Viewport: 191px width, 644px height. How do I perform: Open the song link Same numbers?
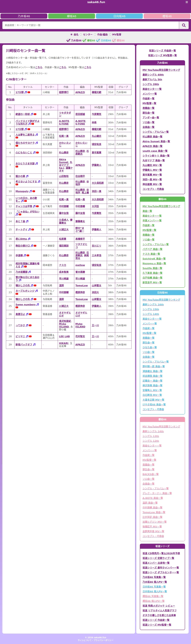[x=25, y=305]
